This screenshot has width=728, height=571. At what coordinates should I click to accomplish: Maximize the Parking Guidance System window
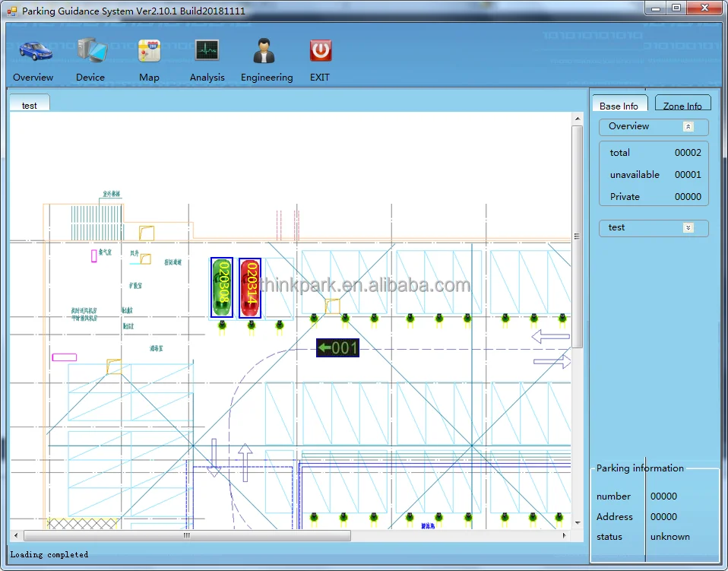pos(676,8)
